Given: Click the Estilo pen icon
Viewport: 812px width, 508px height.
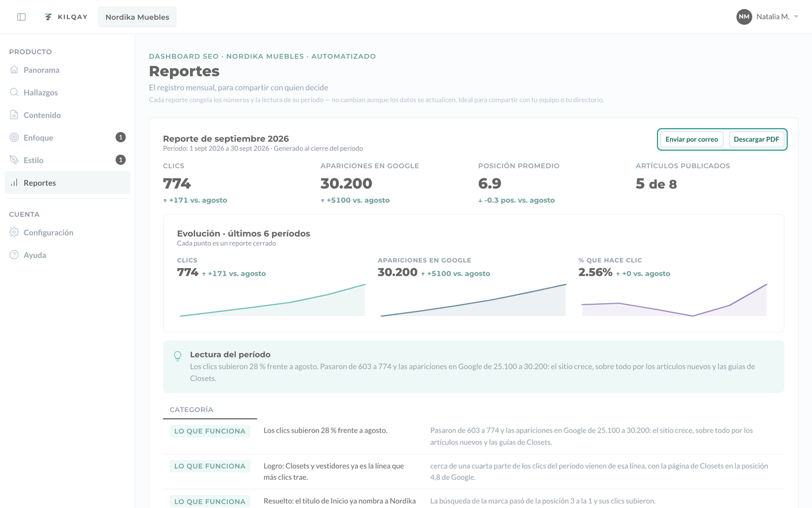Looking at the screenshot, I should click(14, 160).
